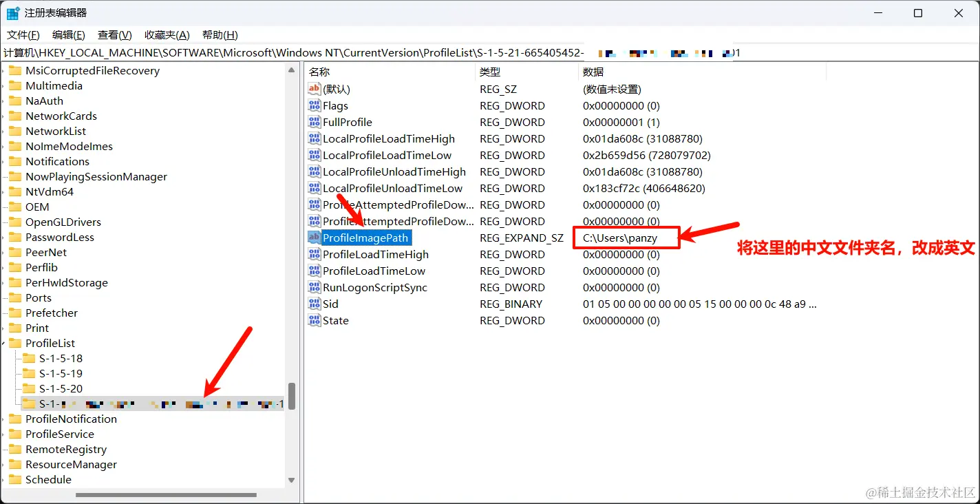980x504 pixels.
Task: Click the tree scroll down arrow
Action: point(292,480)
